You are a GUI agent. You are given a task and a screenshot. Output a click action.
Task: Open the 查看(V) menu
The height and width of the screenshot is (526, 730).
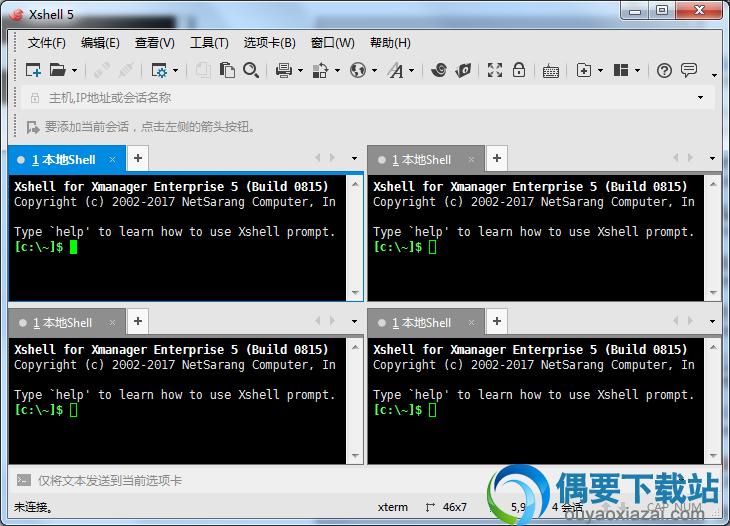(155, 43)
